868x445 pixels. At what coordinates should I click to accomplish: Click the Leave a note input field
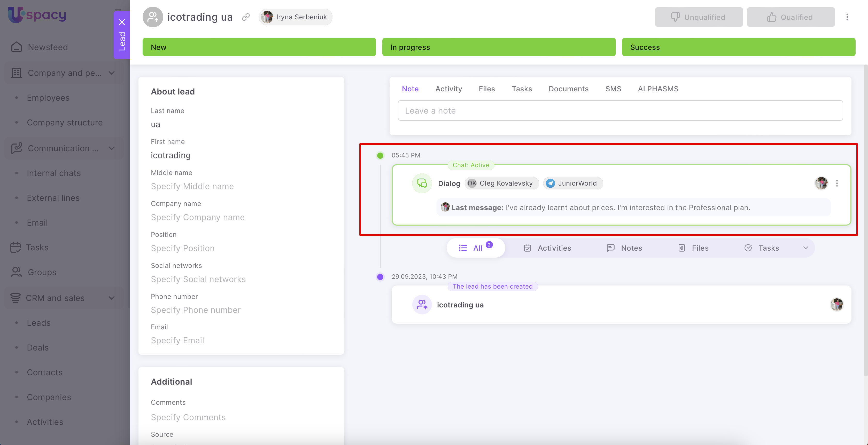pos(620,111)
